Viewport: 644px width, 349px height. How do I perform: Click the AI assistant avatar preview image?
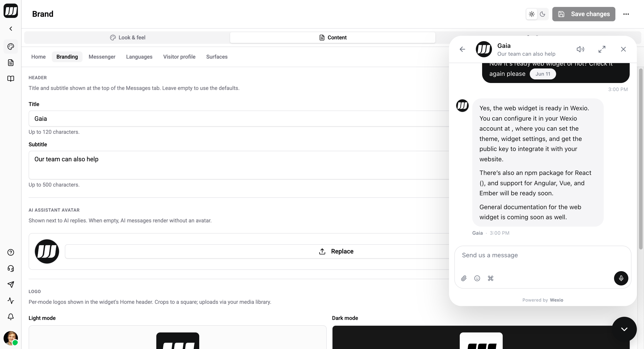(47, 251)
